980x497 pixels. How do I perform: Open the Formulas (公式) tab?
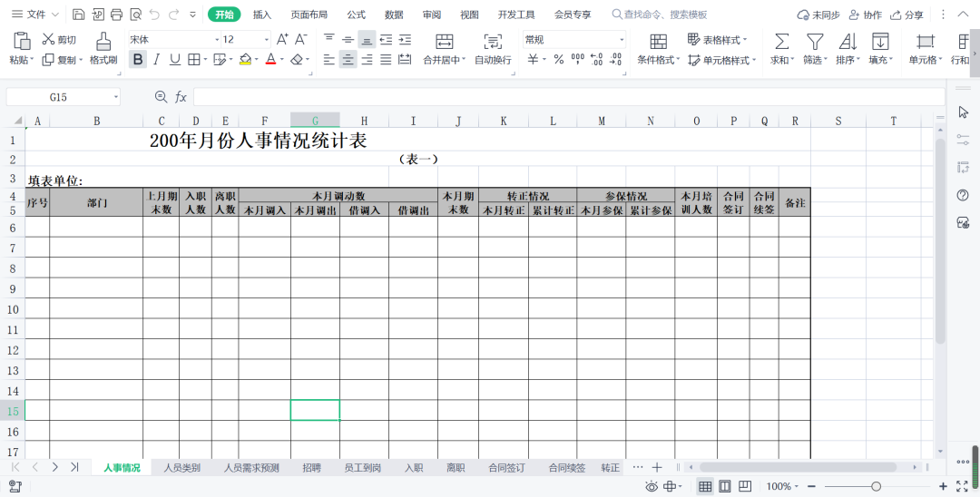(357, 15)
